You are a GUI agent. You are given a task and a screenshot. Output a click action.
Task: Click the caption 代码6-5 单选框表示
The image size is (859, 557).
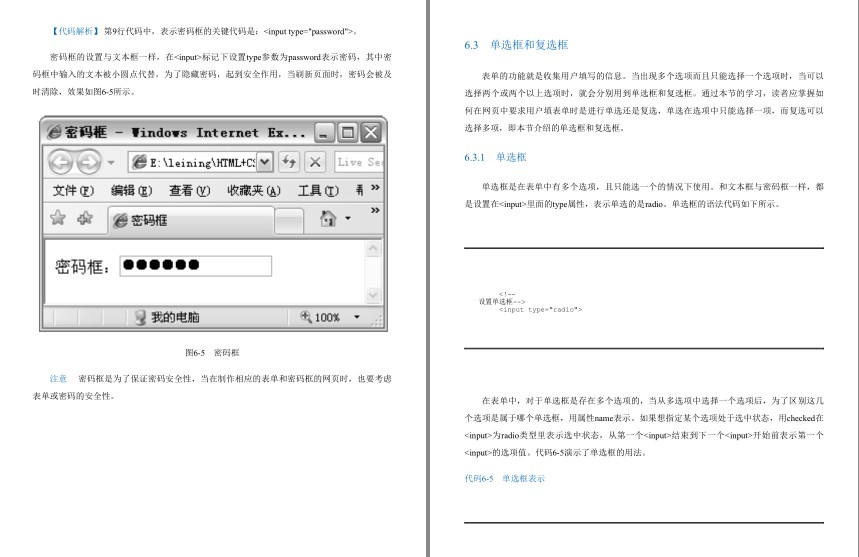pos(505,478)
